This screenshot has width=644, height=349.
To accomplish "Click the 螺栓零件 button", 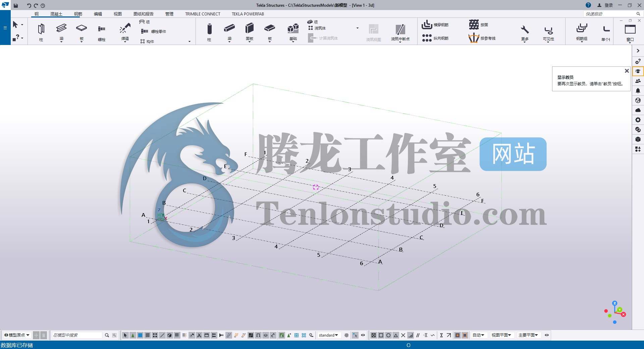I will tap(154, 32).
